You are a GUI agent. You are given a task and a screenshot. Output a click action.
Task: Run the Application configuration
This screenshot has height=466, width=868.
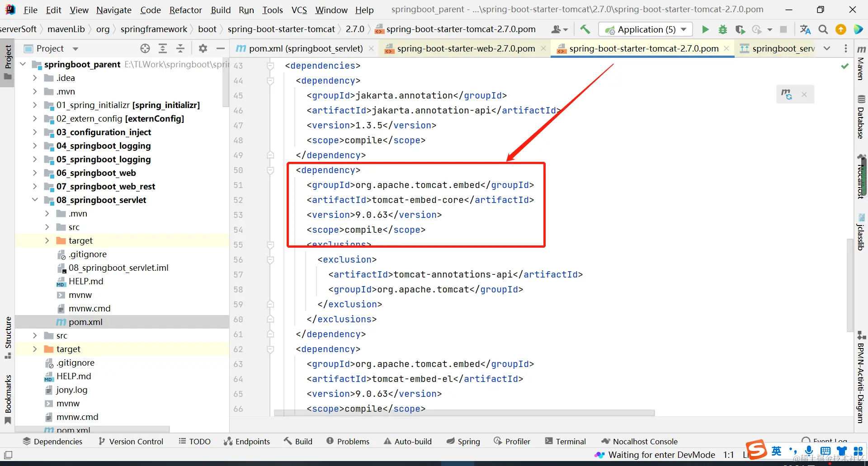[705, 29]
